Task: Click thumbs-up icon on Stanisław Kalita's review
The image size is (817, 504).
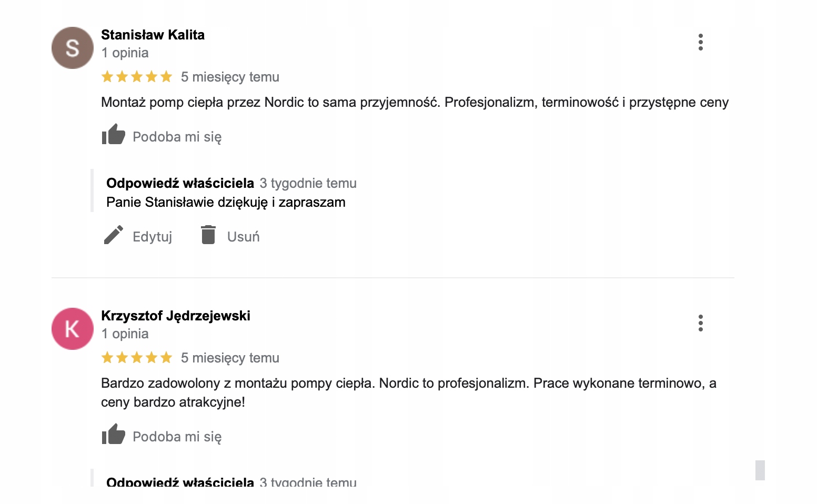Action: (x=113, y=135)
